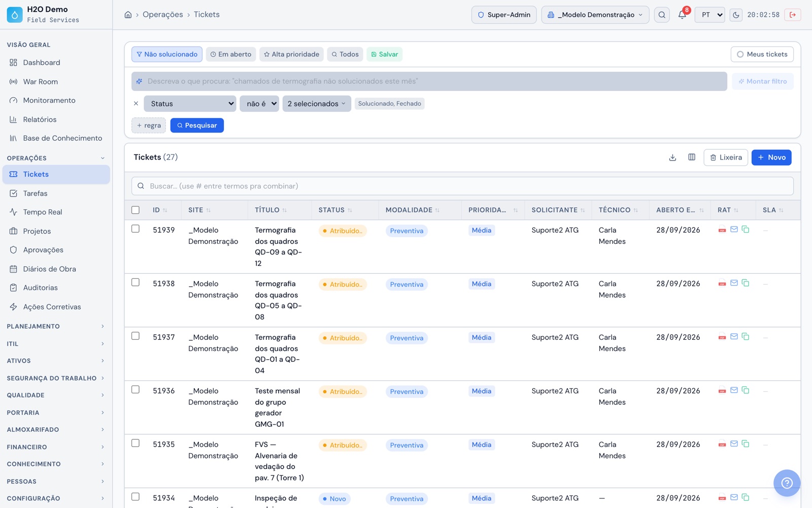
Task: Open the PT language selector
Action: [x=709, y=15]
